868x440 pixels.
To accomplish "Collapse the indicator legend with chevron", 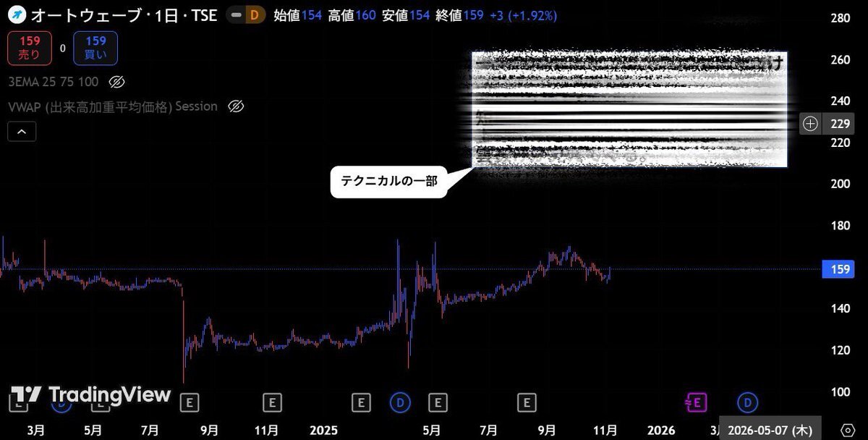I will 21,132.
